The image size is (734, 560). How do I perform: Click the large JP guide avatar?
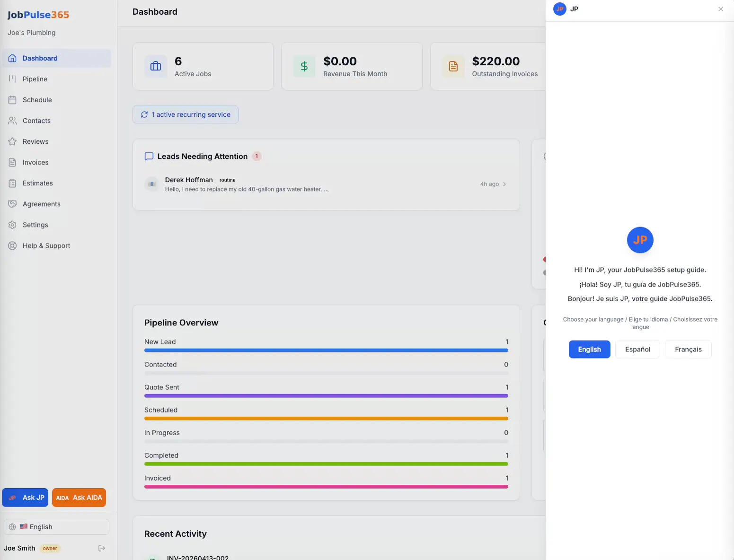640,240
